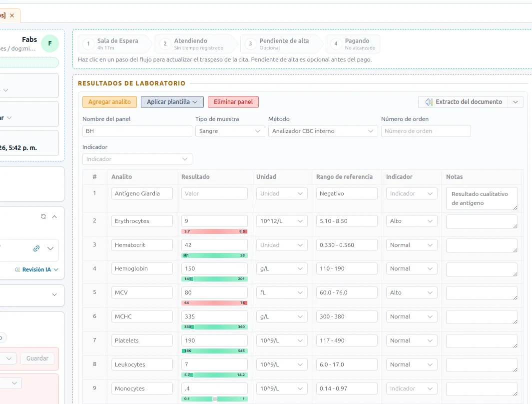Open the MCHC Normal indicator dropdown
Screen dimensions: 532x404
[x=412, y=316]
